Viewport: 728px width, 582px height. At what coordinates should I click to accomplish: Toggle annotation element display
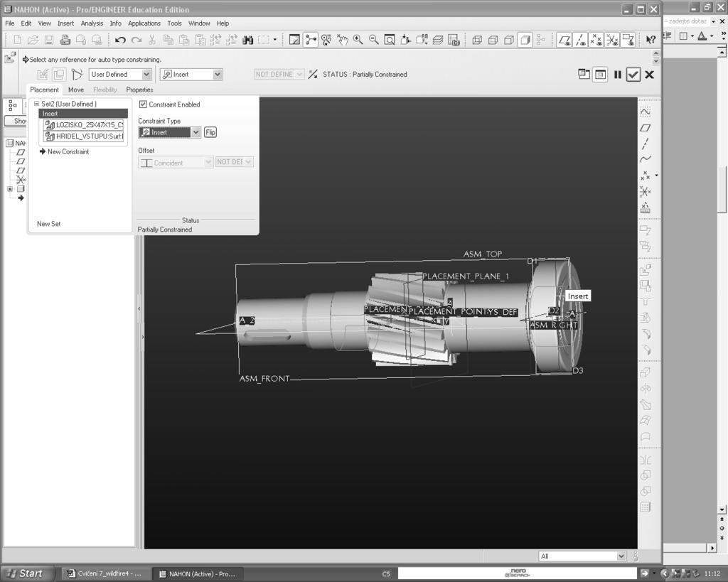pyautogui.click(x=628, y=40)
